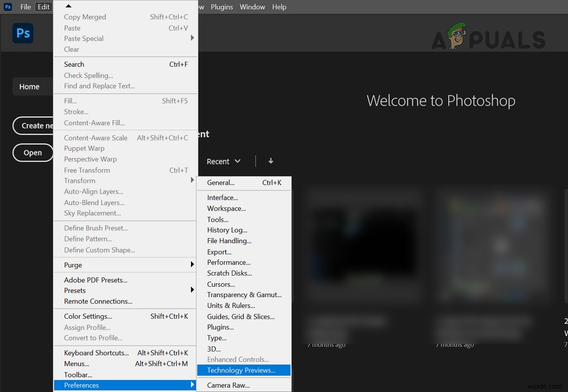Open the Preferences submenu entry
Viewport: 568px width, 392px height.
(125, 385)
